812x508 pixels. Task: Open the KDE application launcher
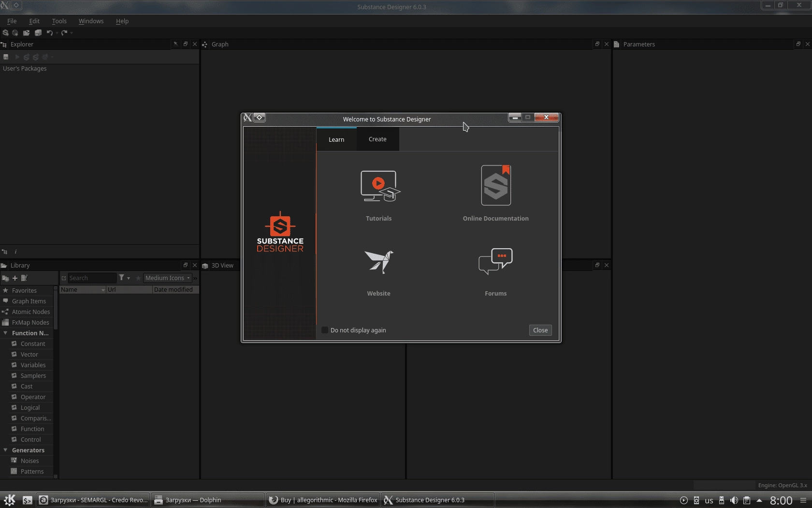(10, 500)
